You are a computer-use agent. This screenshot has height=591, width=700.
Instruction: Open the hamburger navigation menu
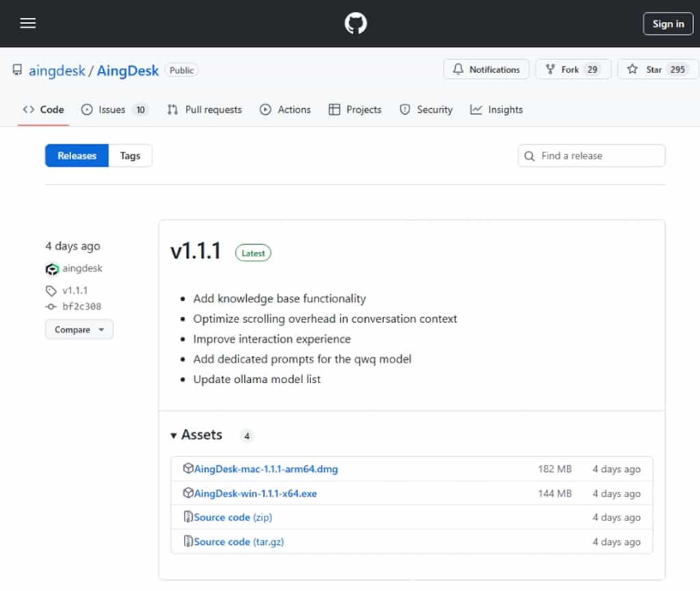(27, 23)
